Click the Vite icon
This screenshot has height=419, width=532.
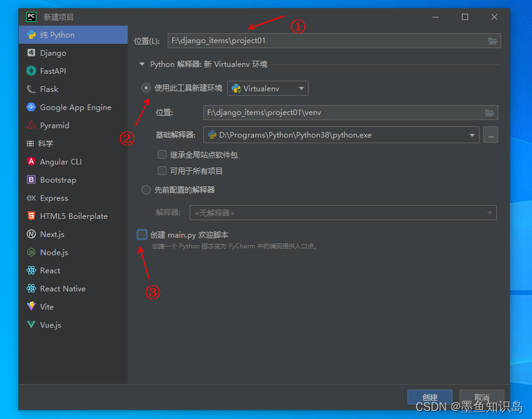tap(31, 306)
